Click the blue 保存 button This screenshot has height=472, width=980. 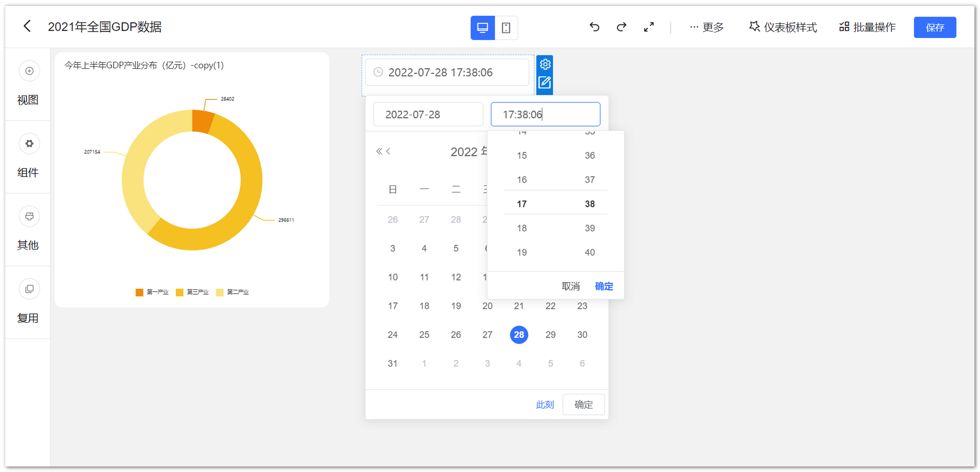[x=934, y=27]
